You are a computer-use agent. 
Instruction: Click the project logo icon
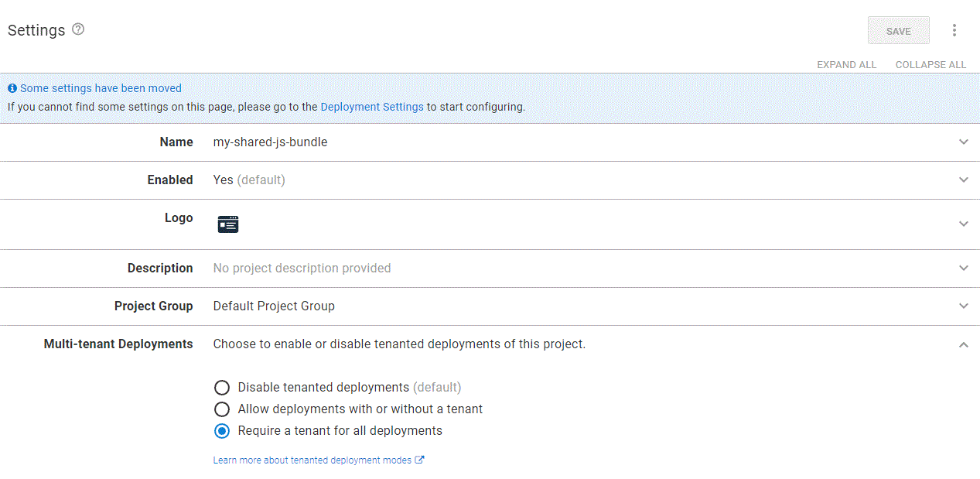(x=228, y=224)
